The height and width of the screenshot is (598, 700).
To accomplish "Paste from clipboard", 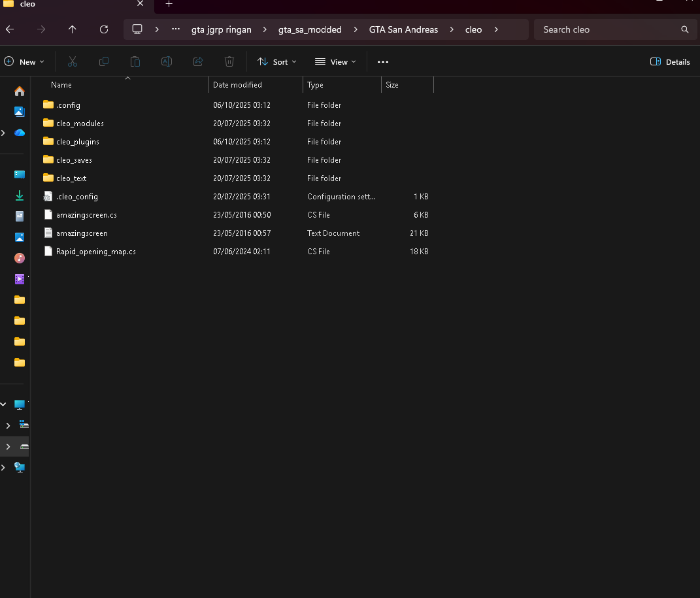I will tap(135, 61).
